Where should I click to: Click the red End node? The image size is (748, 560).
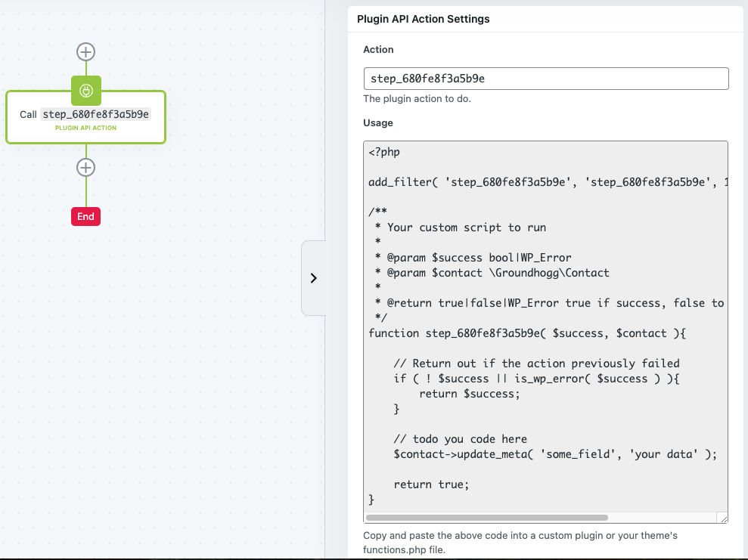(86, 216)
